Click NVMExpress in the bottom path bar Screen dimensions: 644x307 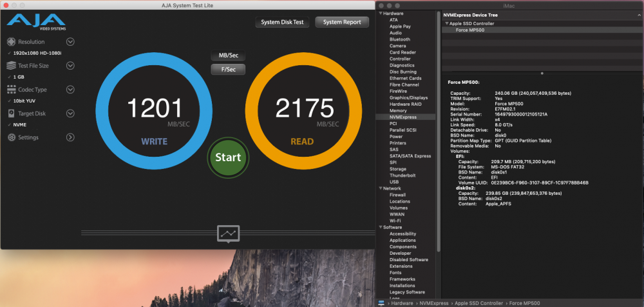[x=433, y=303]
